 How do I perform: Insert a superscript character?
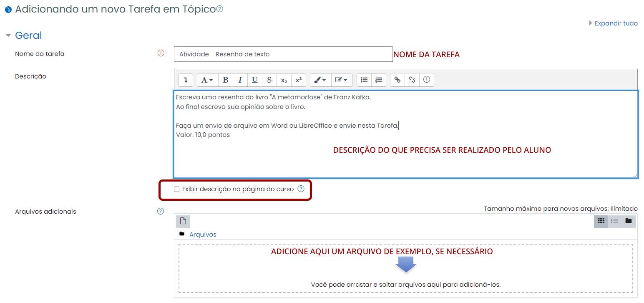(299, 80)
